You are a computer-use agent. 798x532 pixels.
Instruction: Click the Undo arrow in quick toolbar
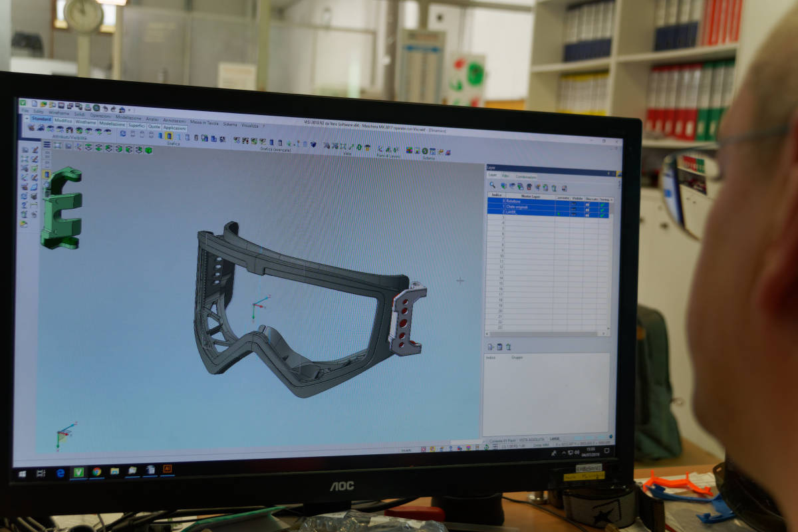(x=105, y=108)
